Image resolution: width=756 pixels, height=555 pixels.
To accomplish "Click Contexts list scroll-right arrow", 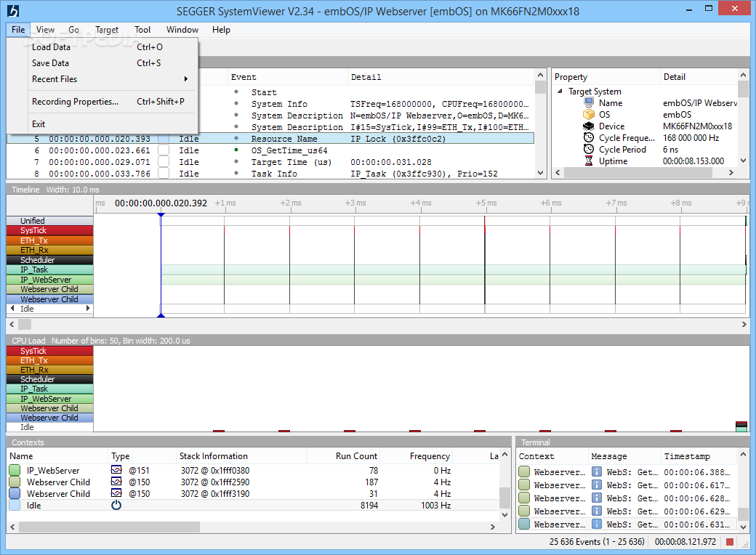I will [x=492, y=527].
